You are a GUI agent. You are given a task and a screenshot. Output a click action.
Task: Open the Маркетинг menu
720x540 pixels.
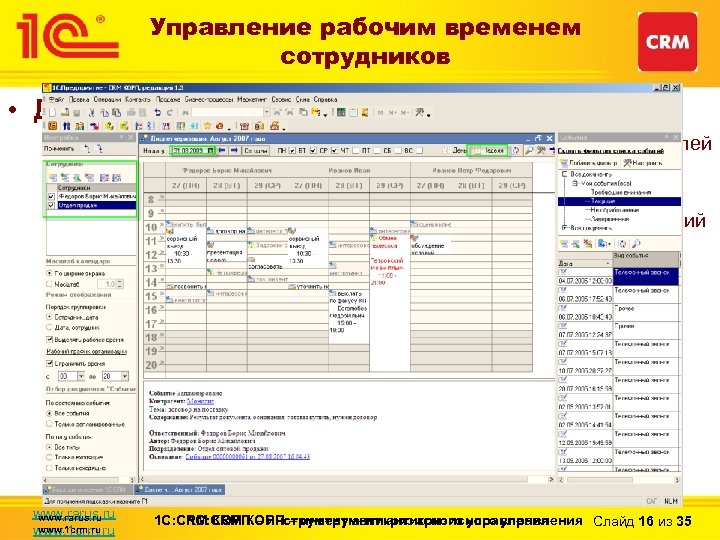pyautogui.click(x=252, y=99)
